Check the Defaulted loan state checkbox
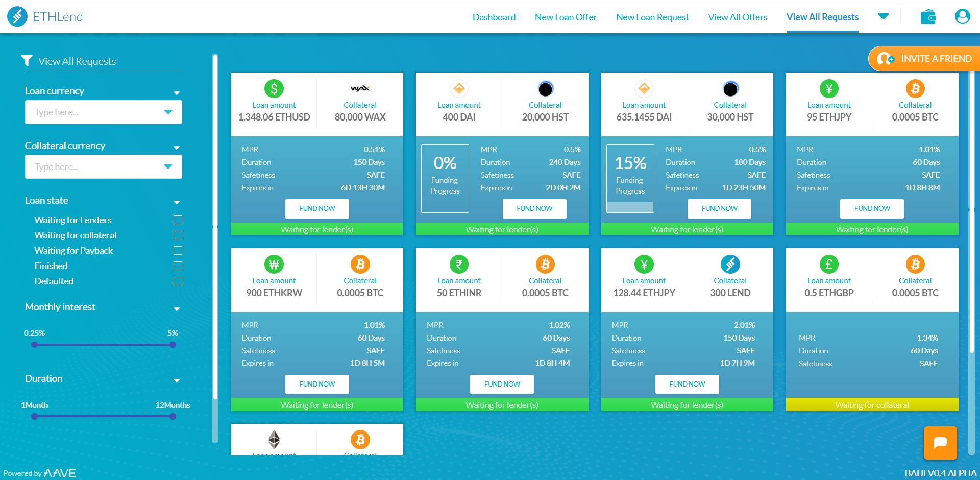 (x=178, y=281)
